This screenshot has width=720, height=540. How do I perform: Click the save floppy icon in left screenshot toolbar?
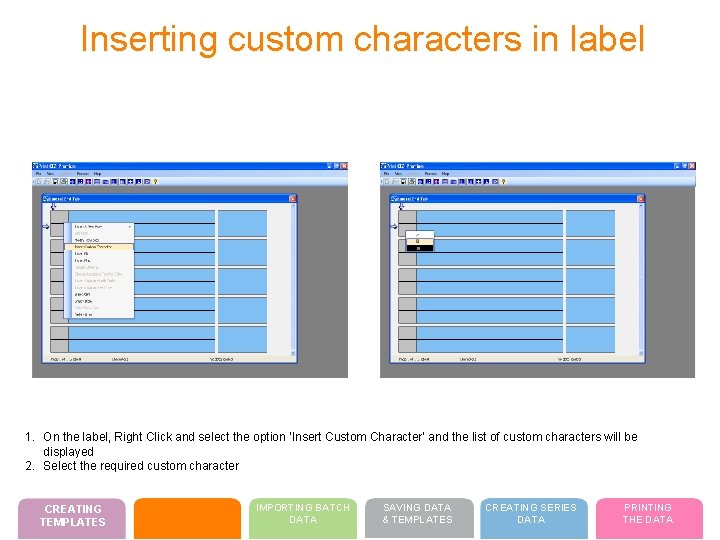coord(56,182)
